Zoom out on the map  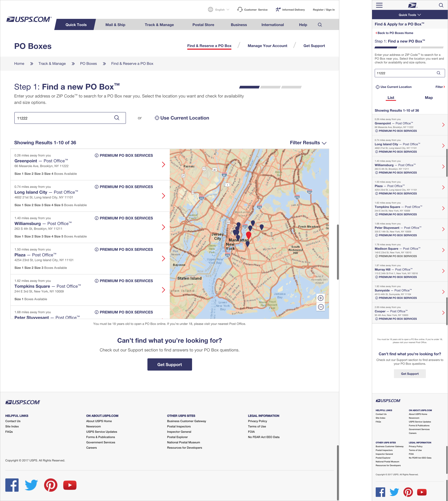tap(320, 307)
